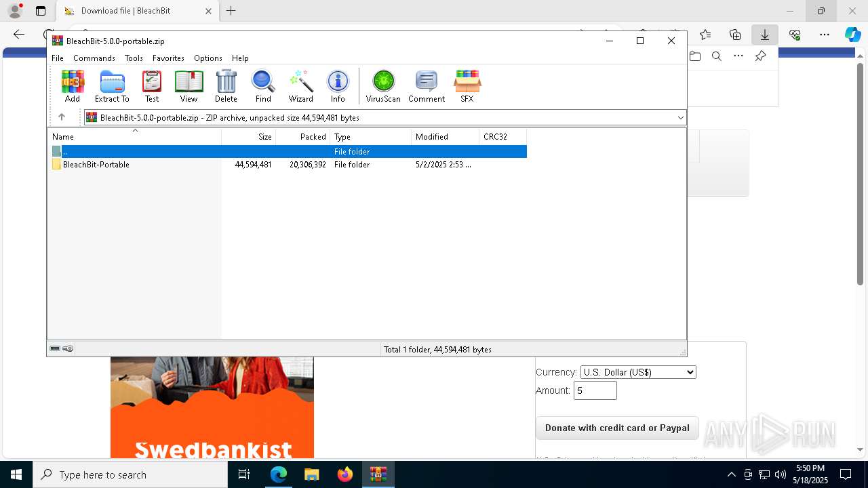Open the Find magnifier tool
Viewport: 868px width, 488px height.
tap(263, 86)
